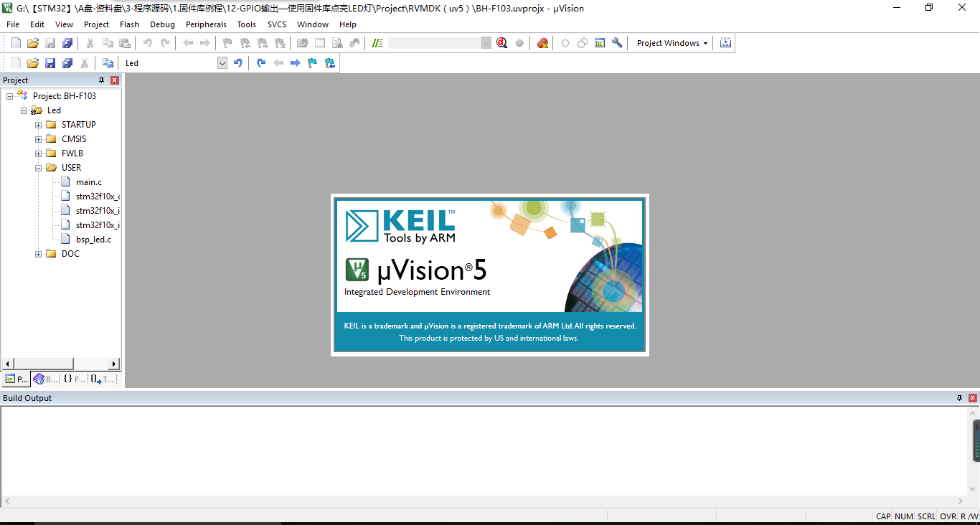Click the yellow folder icon in Led toolbar row
This screenshot has height=525, width=980.
(x=33, y=63)
